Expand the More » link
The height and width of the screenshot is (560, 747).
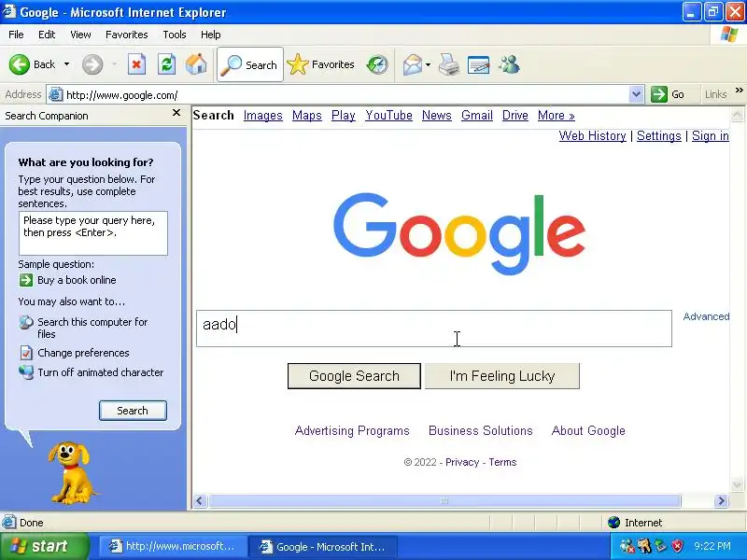(556, 115)
